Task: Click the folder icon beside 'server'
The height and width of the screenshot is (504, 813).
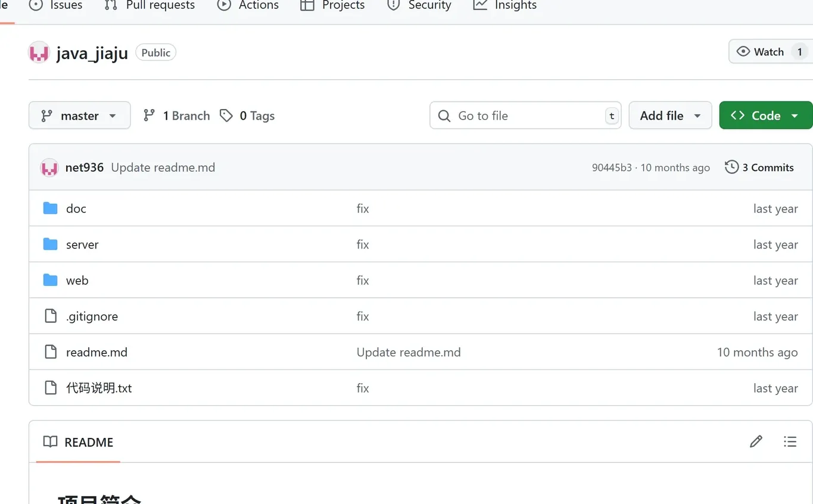Action: (50, 244)
